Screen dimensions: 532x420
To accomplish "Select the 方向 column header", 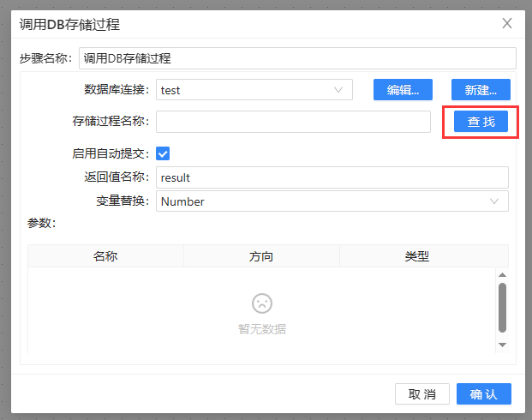I will tap(261, 256).
